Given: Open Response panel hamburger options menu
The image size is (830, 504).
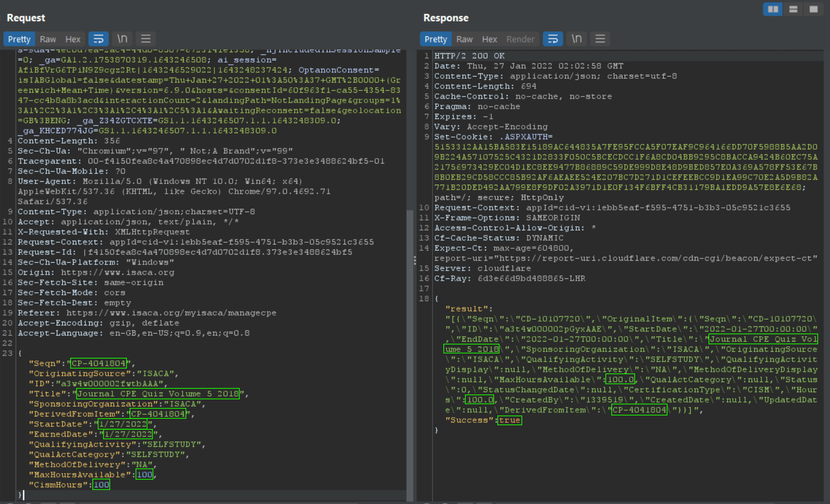Looking at the screenshot, I should coord(600,39).
